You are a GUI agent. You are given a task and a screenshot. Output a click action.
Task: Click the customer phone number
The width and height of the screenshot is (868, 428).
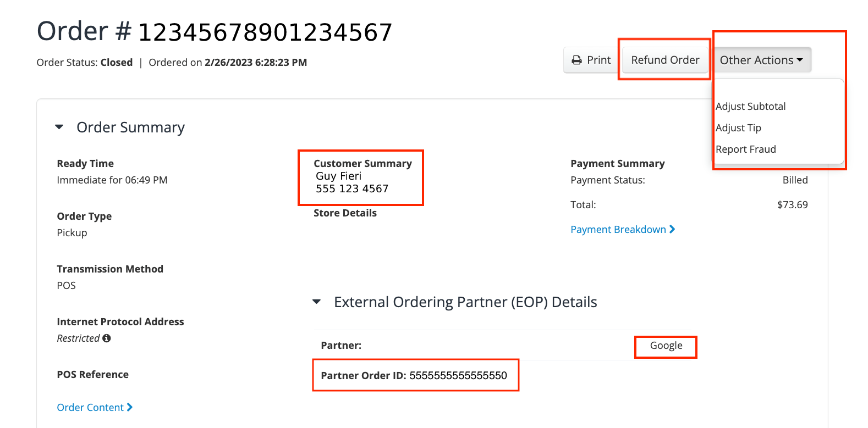coord(352,189)
